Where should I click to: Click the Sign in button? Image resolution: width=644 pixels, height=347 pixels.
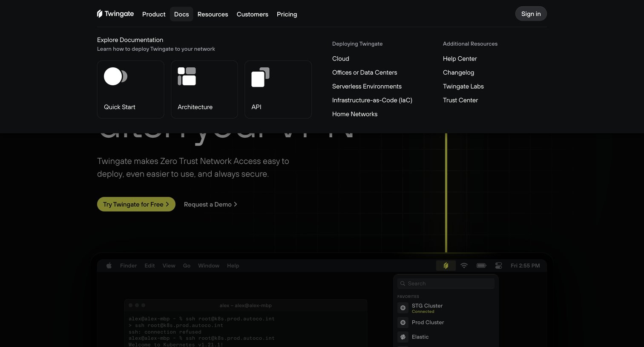pyautogui.click(x=531, y=14)
